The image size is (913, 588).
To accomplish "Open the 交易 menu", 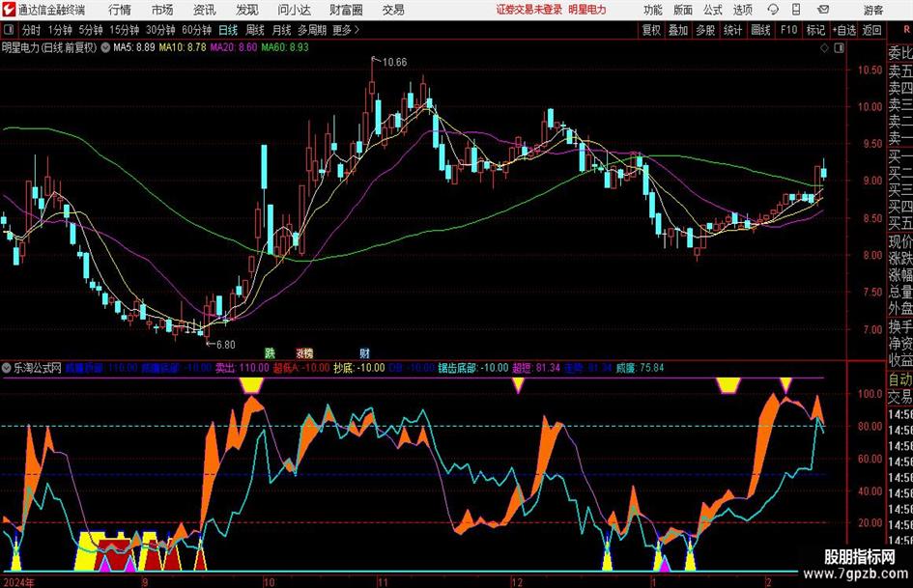I will [x=393, y=10].
